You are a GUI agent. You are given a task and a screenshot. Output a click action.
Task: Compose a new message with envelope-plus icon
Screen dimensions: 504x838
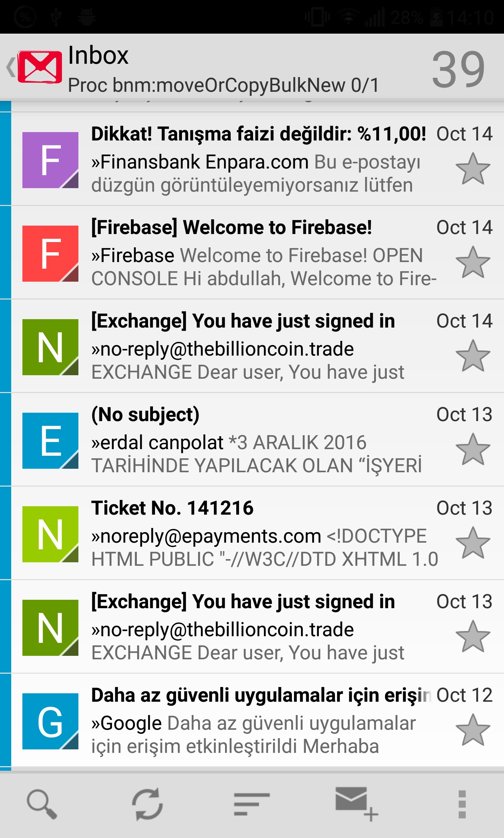[x=356, y=804]
